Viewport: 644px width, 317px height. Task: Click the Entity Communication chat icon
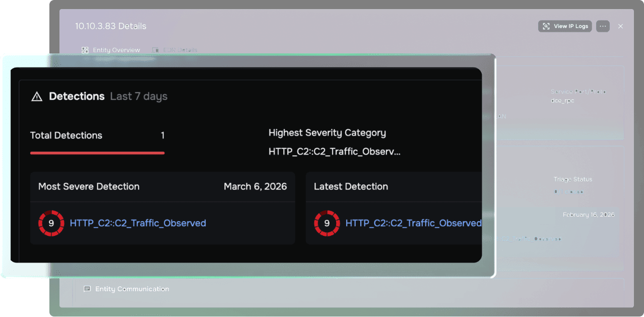(x=87, y=289)
